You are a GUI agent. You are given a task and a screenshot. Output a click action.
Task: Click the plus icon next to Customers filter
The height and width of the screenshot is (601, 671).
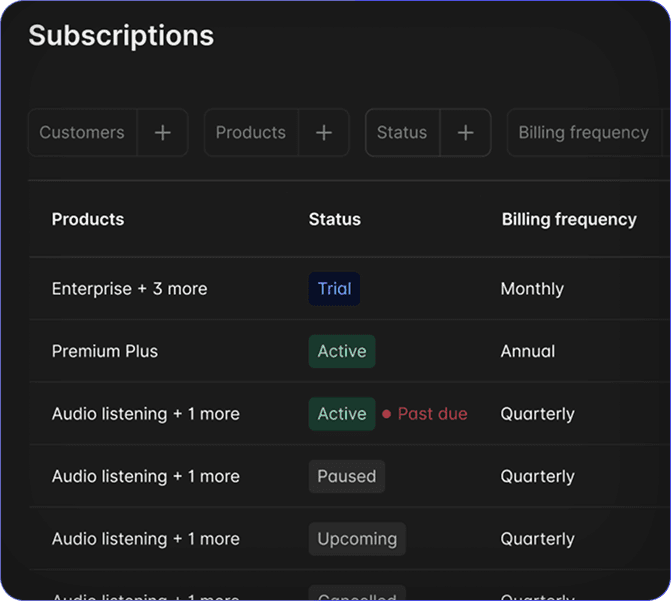tap(163, 133)
